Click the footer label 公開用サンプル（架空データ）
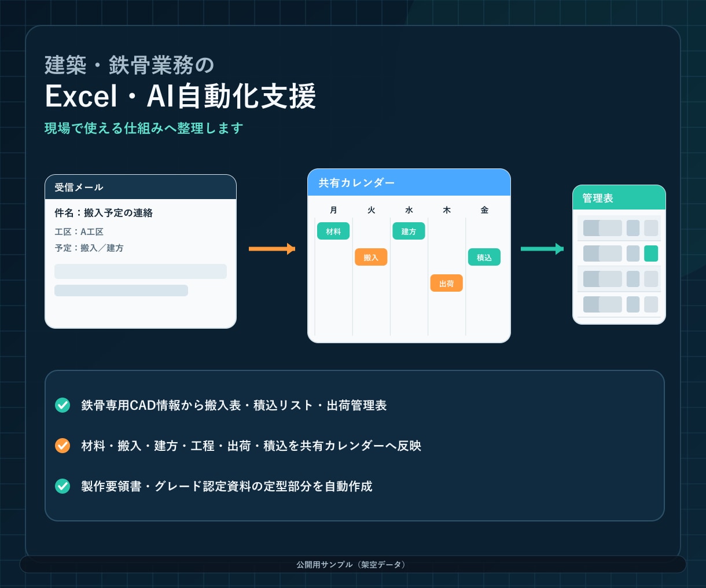706x588 pixels. pyautogui.click(x=352, y=564)
